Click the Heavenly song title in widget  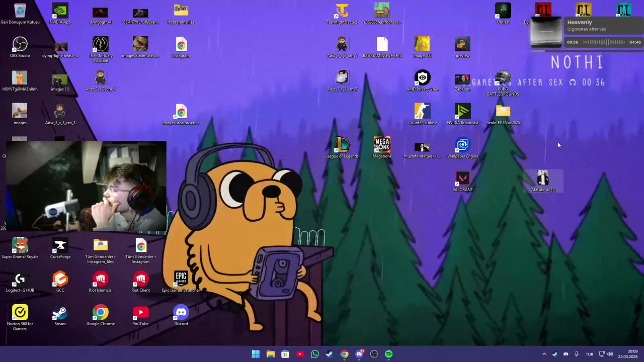click(x=580, y=22)
